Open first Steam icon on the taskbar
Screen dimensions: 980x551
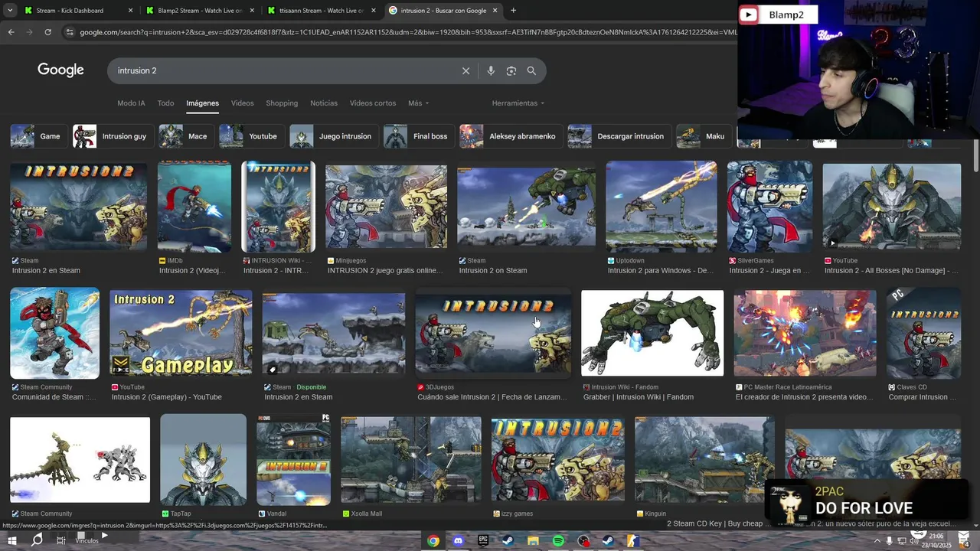click(x=508, y=541)
